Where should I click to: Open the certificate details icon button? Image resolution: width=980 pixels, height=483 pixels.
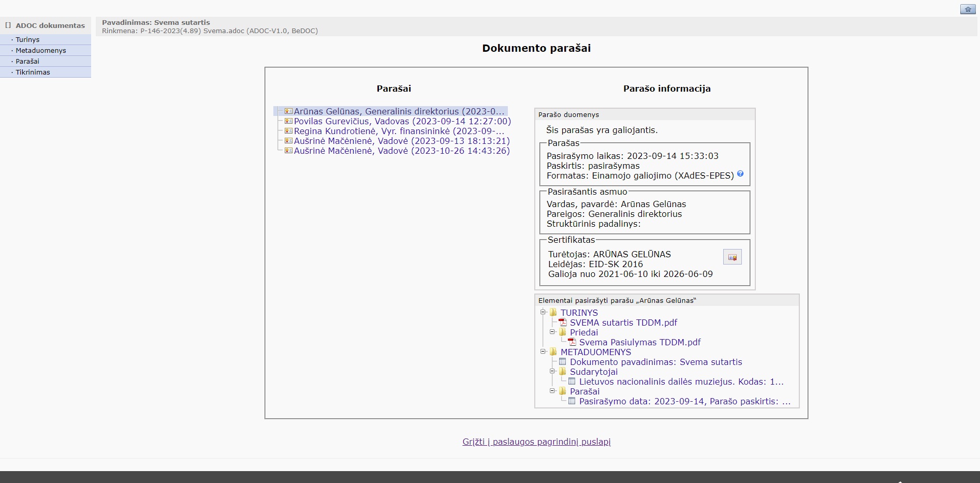click(x=732, y=257)
